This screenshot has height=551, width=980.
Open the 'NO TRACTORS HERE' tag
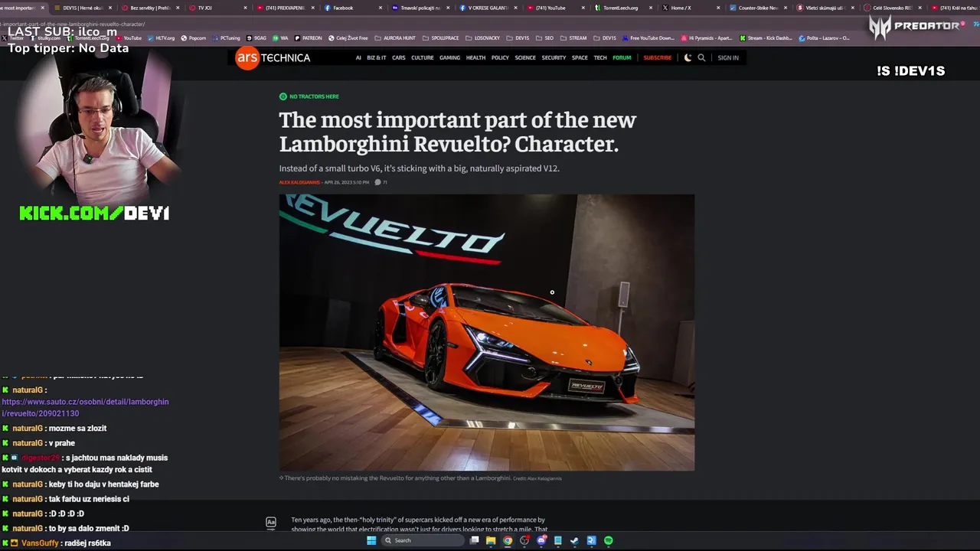pos(309,96)
